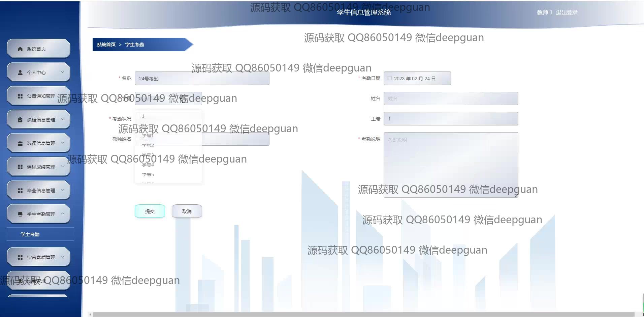644x317 pixels.
Task: Click the calendar icon in 考勤日期 field
Action: tap(390, 78)
